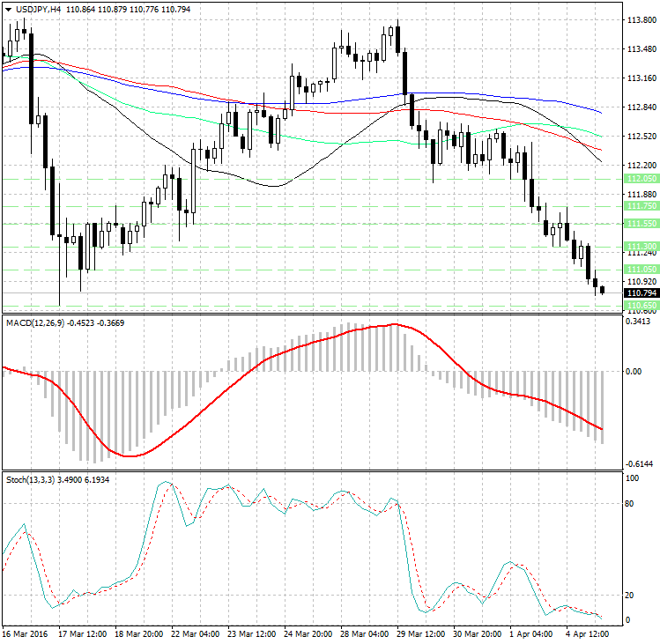
Task: Click the 111.300 green level label
Action: click(641, 246)
